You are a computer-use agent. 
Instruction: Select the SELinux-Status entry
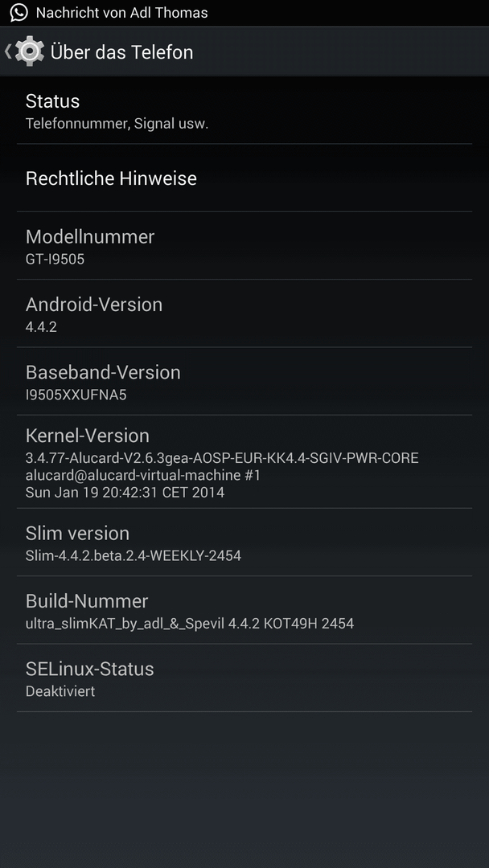tap(244, 678)
